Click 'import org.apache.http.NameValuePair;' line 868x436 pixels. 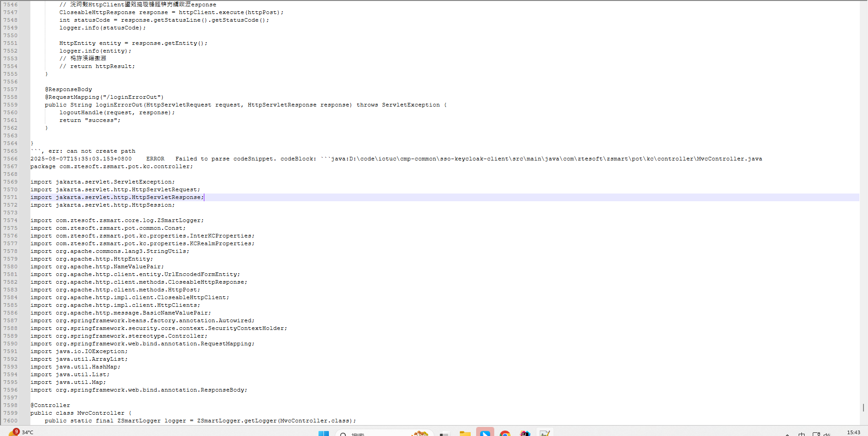click(97, 266)
